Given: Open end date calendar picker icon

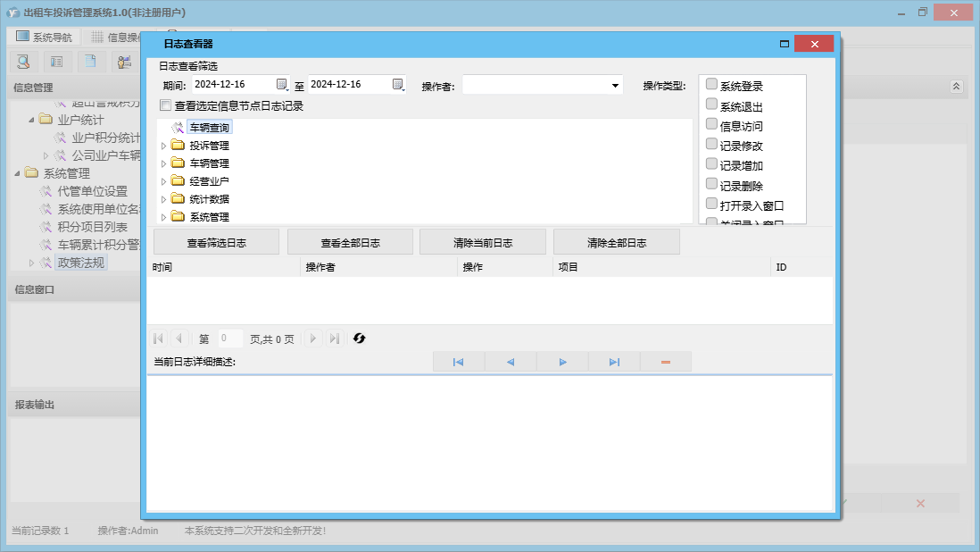Looking at the screenshot, I should coord(398,84).
